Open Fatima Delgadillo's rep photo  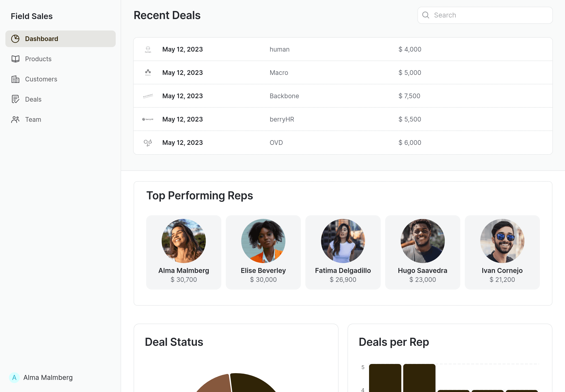pyautogui.click(x=343, y=241)
